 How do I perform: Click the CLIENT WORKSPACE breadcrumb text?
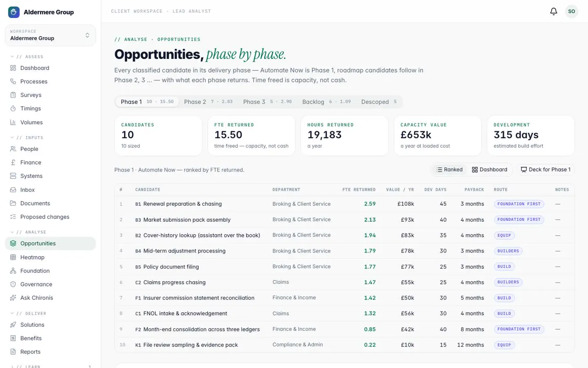[137, 11]
